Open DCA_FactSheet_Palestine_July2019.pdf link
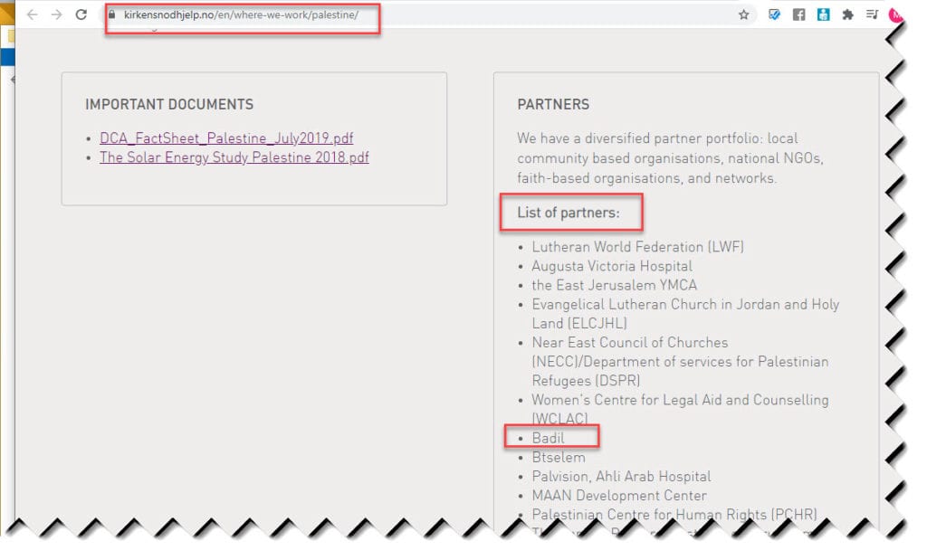The width and height of the screenshot is (927, 560). [226, 138]
